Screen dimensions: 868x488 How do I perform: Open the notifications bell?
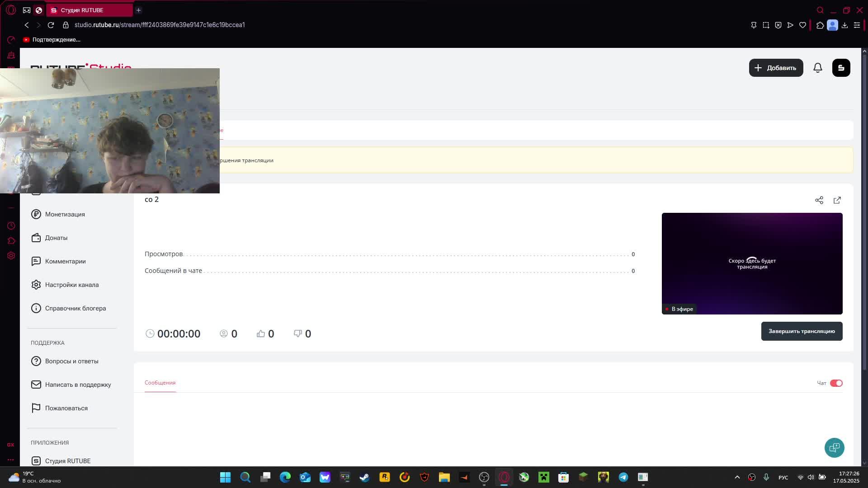818,68
